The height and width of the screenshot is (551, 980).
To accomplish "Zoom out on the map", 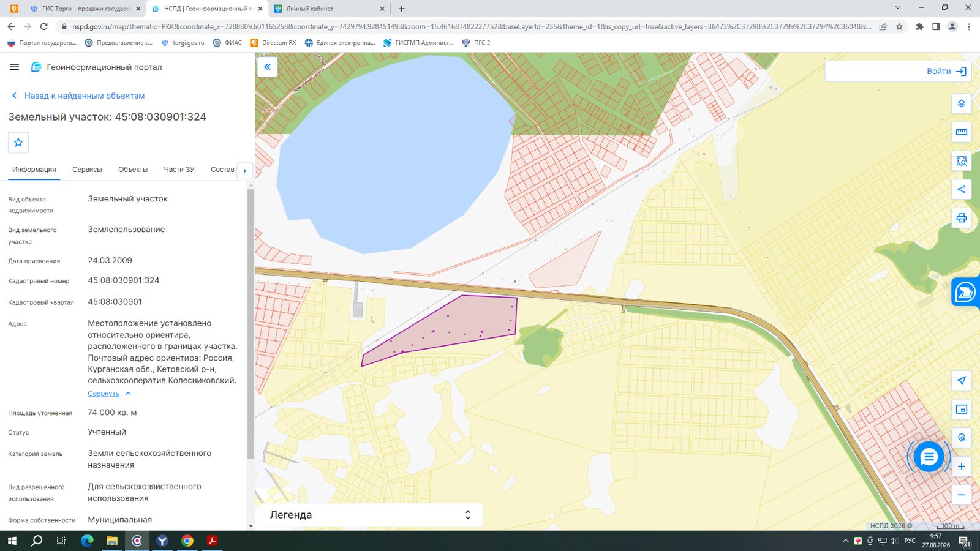I will 962,495.
